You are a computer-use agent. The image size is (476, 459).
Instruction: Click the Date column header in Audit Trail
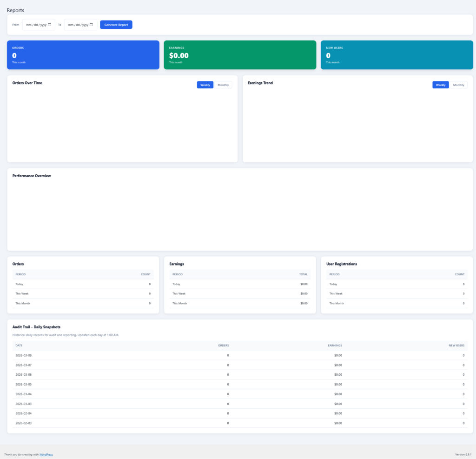coord(19,346)
